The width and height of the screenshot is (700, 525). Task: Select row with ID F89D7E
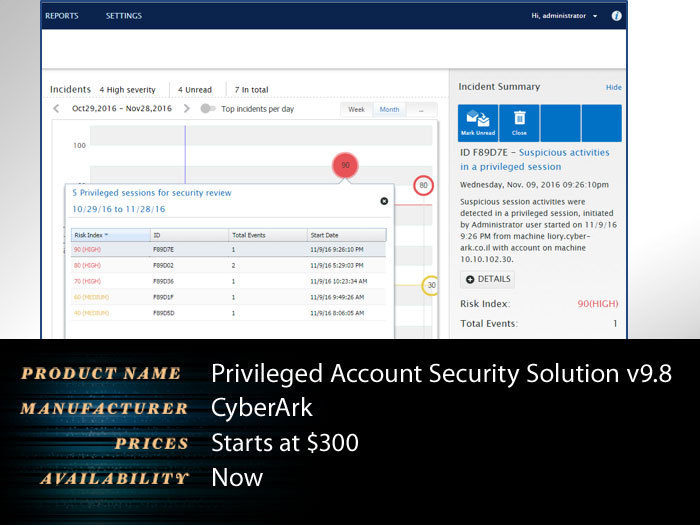(x=228, y=250)
